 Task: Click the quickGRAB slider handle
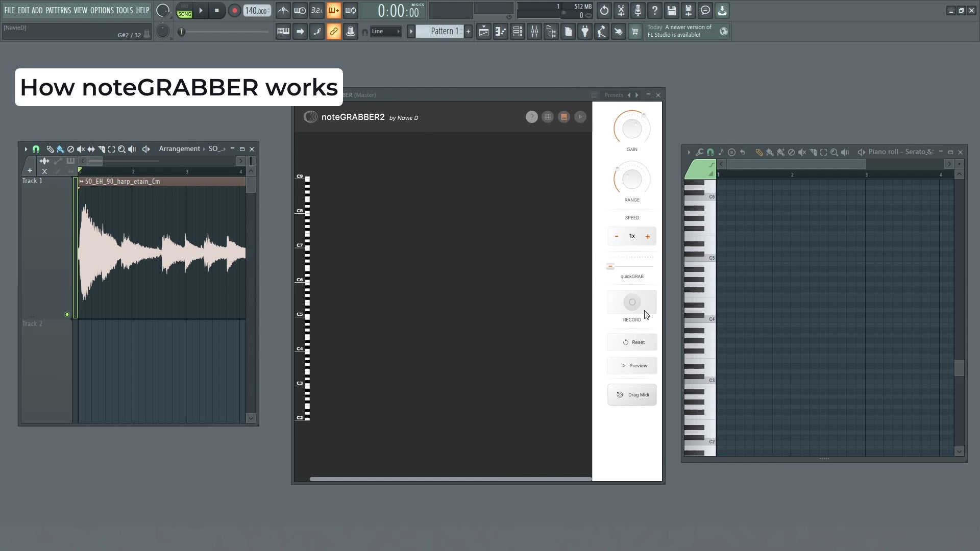tap(610, 266)
